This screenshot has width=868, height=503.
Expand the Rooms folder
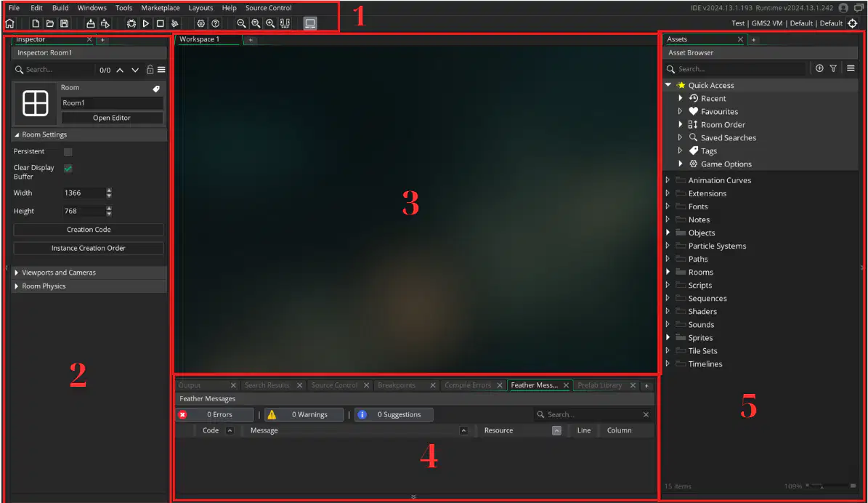pyautogui.click(x=668, y=272)
